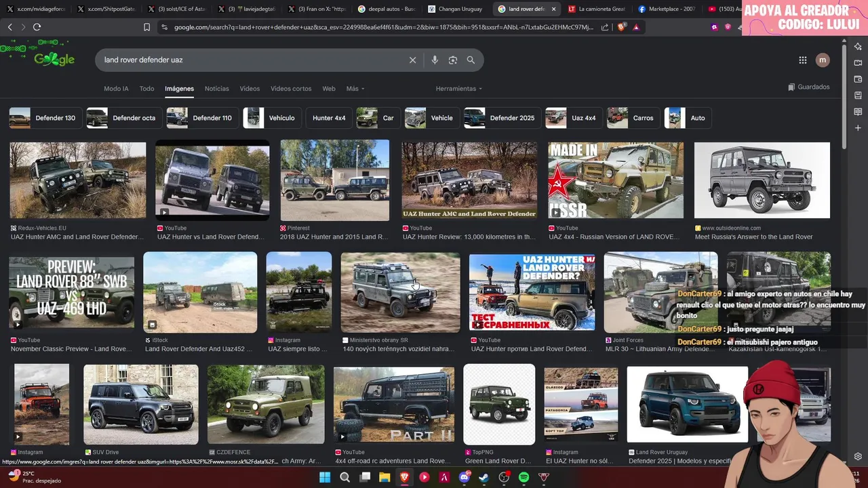Open the Google apps grid

(803, 60)
